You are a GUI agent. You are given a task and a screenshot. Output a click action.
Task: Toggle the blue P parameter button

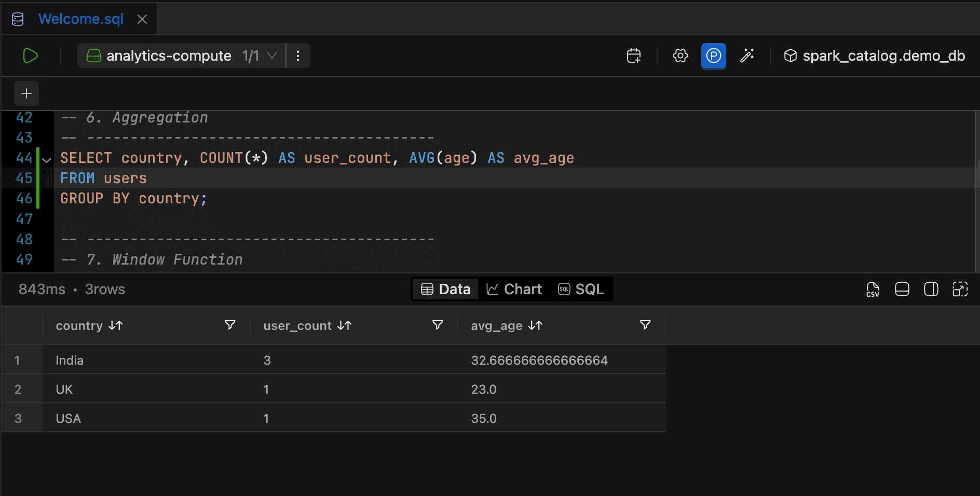pyautogui.click(x=713, y=56)
